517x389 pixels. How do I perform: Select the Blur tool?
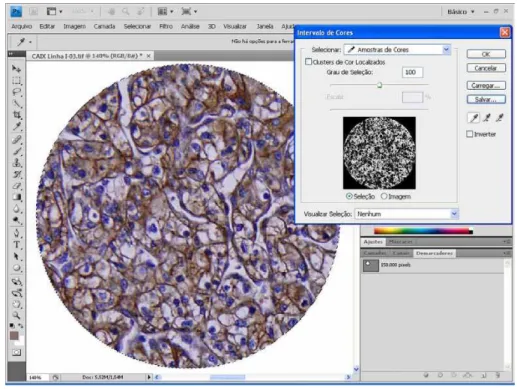point(16,209)
